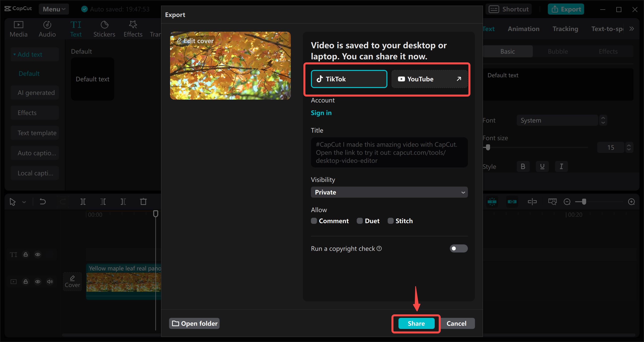Zoom out the timeline

pyautogui.click(x=567, y=202)
